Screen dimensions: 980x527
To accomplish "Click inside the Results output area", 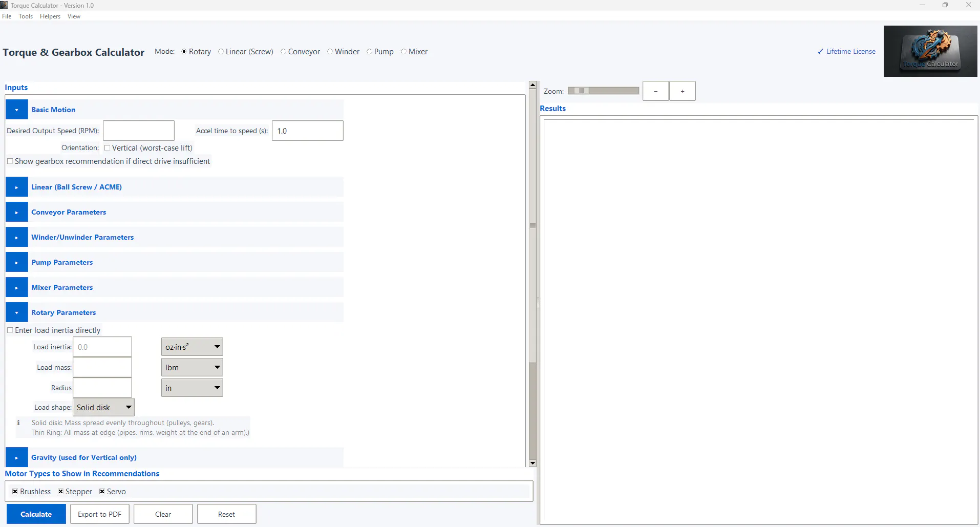I will [759, 320].
